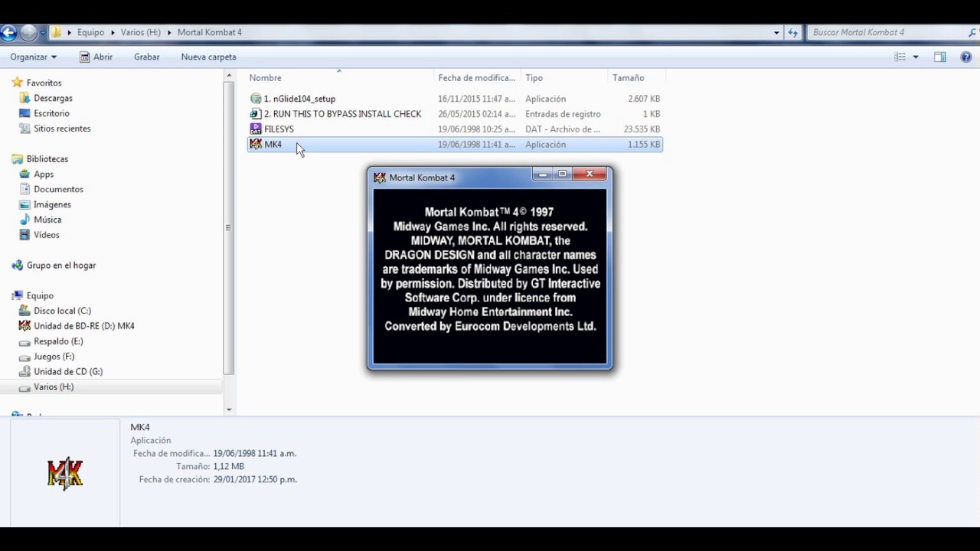
Task: Open Disco local (C:) drive
Action: coord(62,311)
